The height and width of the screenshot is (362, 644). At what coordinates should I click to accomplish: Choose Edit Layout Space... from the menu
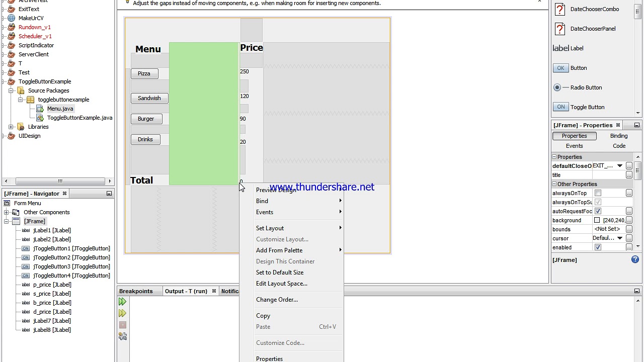pyautogui.click(x=292, y=284)
